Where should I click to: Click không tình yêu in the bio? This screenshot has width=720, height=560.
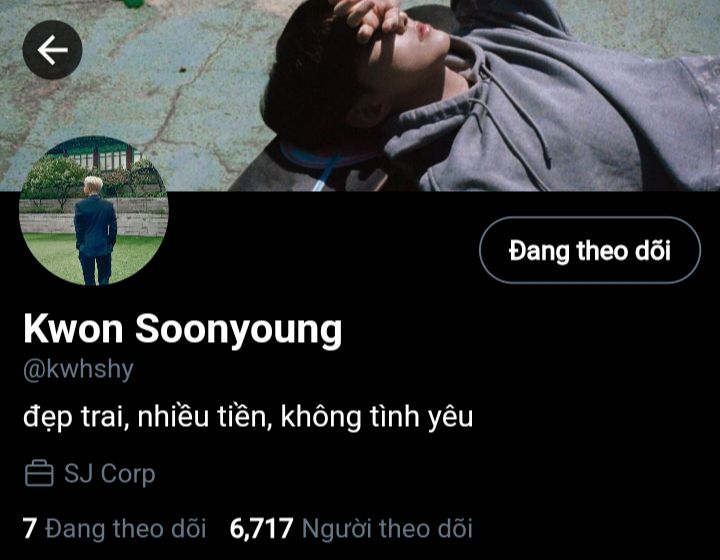(377, 417)
